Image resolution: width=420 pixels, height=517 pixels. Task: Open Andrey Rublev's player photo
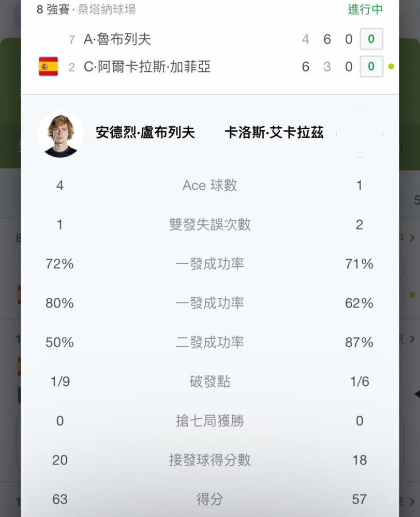60,134
